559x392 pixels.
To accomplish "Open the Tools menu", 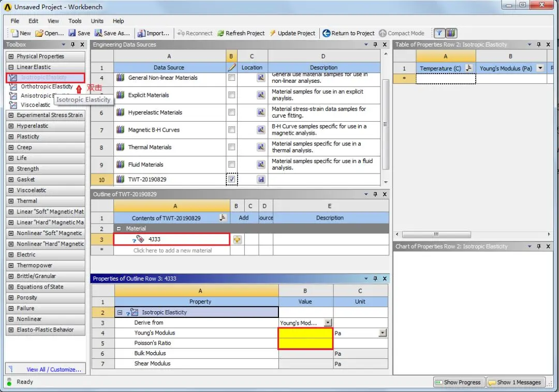I will 75,21.
